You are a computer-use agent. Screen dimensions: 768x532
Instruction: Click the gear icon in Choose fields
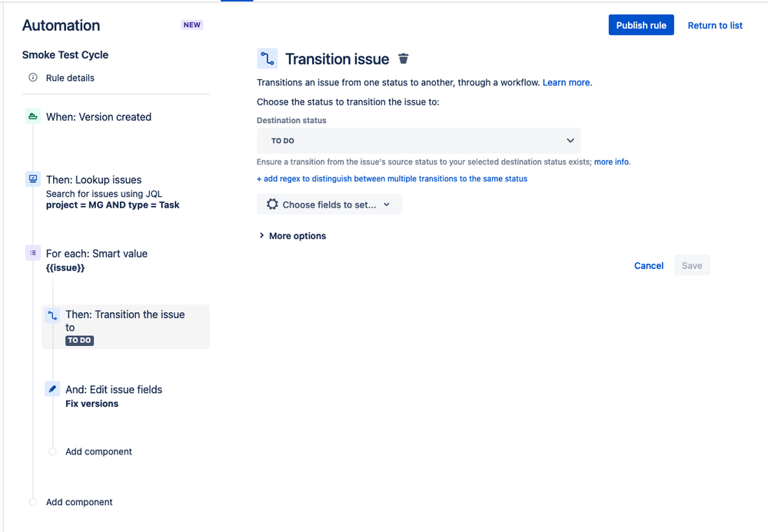click(272, 204)
